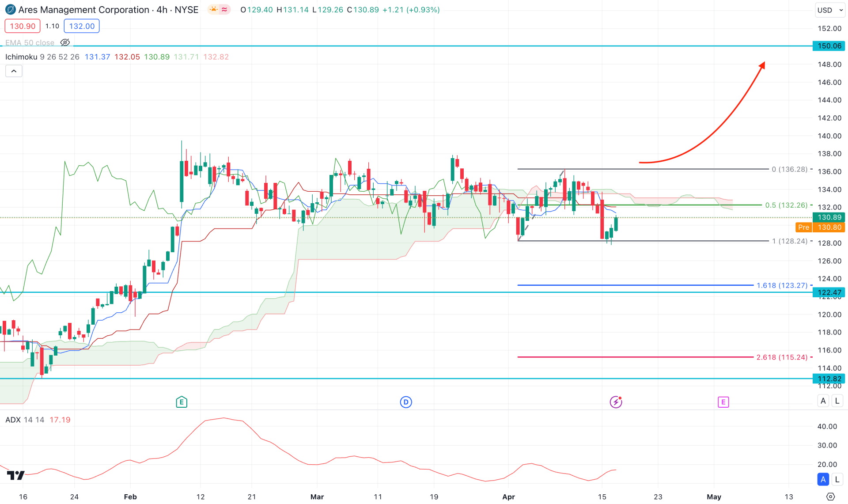Collapse the indicator legend chevron
The image size is (848, 504).
[14, 71]
